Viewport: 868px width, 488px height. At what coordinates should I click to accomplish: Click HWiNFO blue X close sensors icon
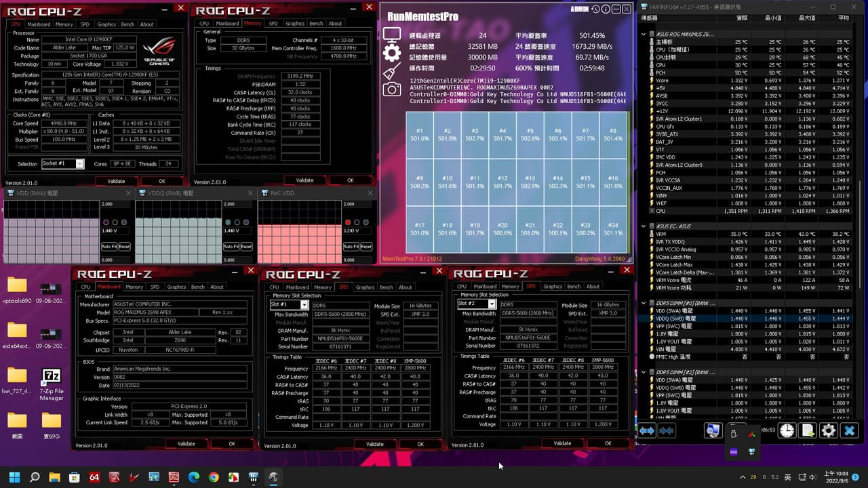click(850, 430)
